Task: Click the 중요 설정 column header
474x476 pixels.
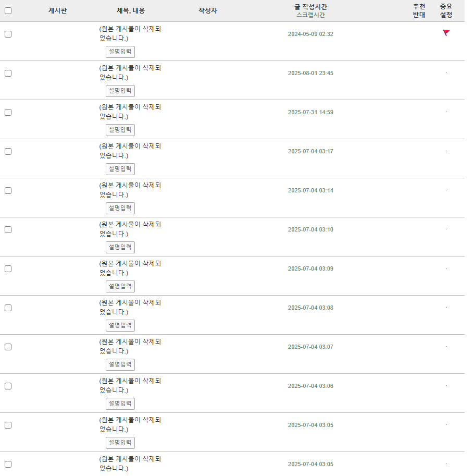Action: click(x=446, y=10)
